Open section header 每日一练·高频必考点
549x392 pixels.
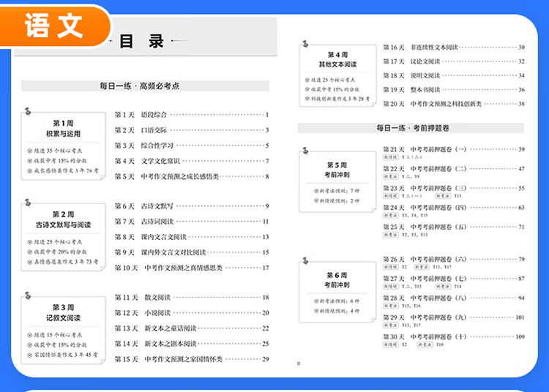139,86
